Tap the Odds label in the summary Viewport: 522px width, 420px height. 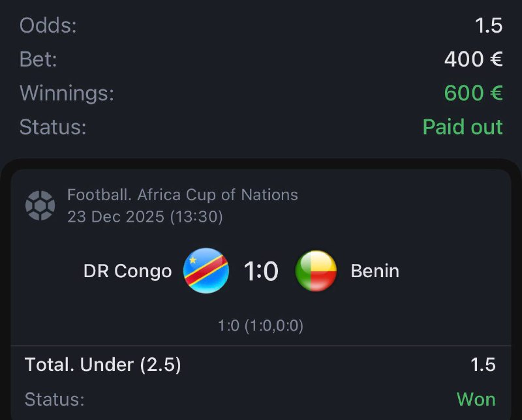[x=48, y=25]
